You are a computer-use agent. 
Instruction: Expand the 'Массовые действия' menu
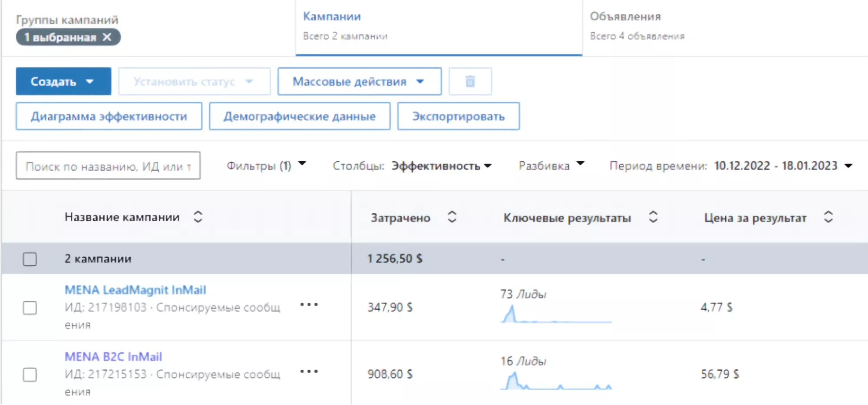pos(360,81)
